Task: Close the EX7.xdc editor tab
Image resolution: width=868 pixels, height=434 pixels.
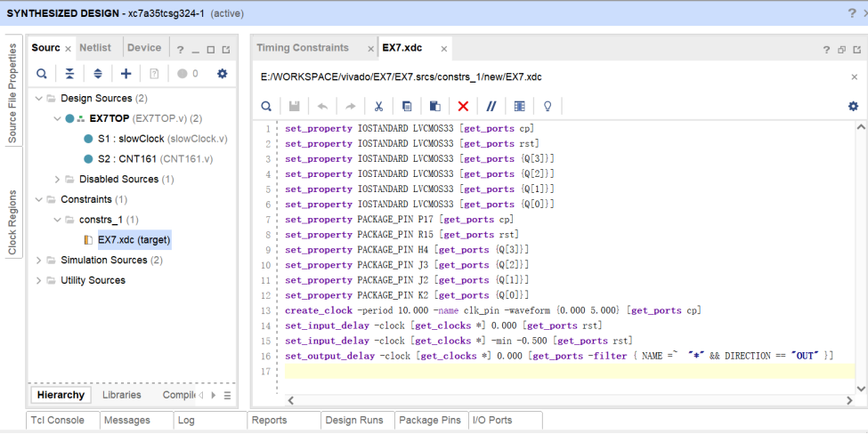Action: click(443, 49)
